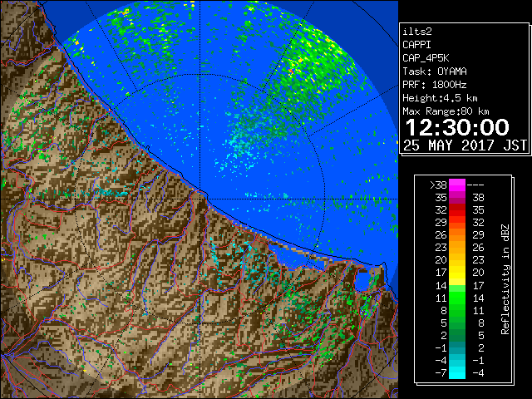Click the cyan -7 to -4 dBZ legend color

click(x=457, y=372)
